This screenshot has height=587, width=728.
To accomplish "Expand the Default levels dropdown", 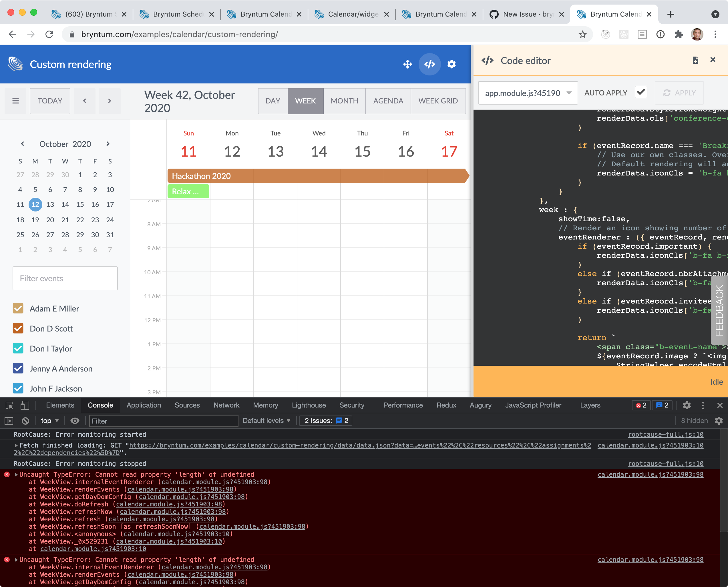I will (x=266, y=421).
